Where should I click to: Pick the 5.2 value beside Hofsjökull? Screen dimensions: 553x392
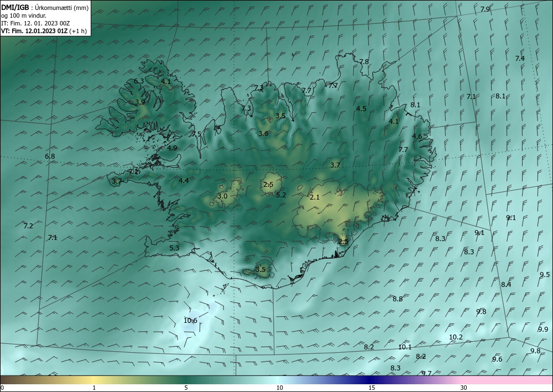(x=281, y=195)
